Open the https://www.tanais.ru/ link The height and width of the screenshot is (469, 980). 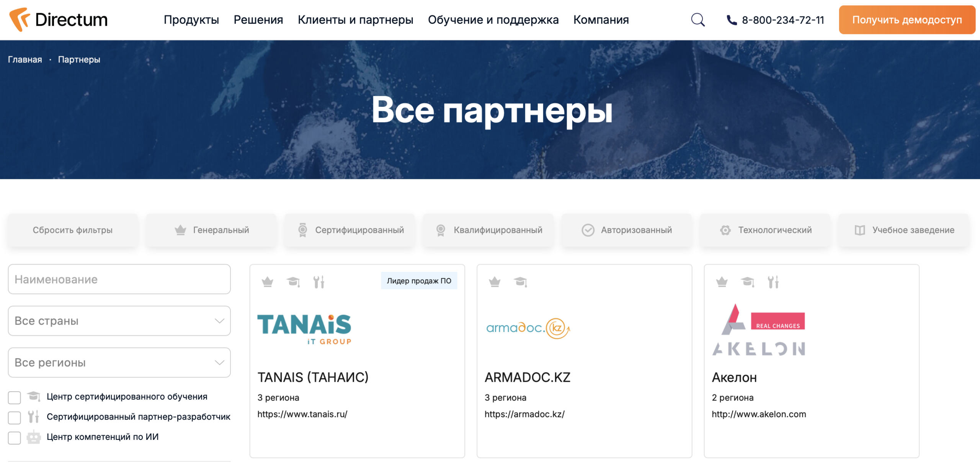point(302,414)
